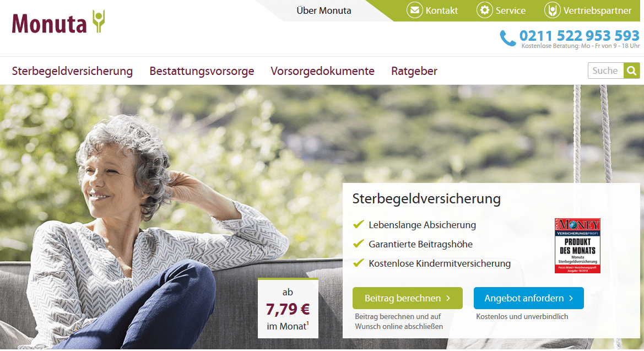Focus the Suche search field
644x351 pixels.
pos(606,71)
